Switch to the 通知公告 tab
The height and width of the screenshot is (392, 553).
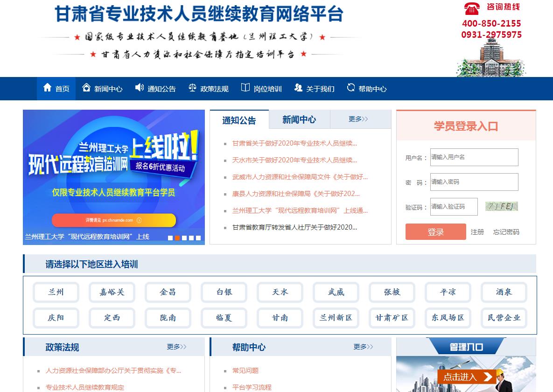tap(239, 120)
